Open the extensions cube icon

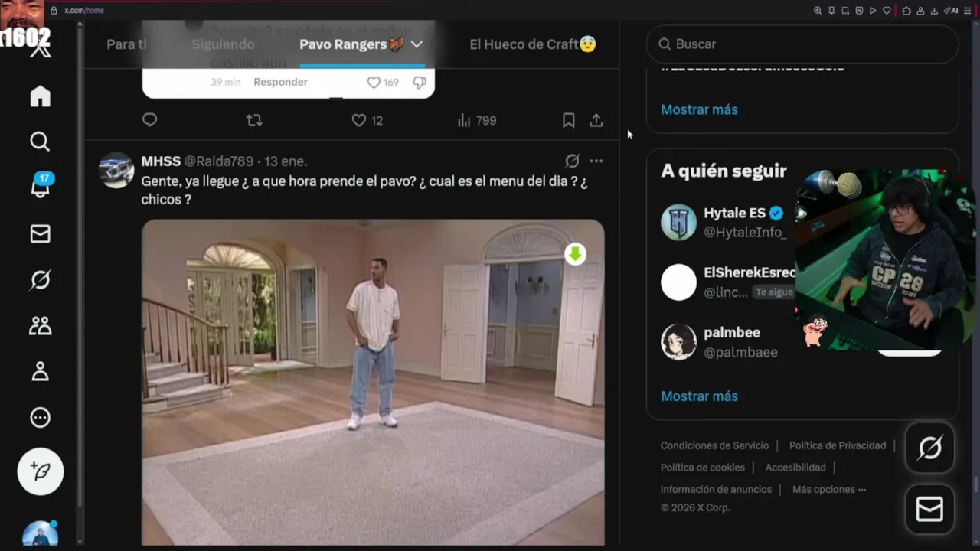point(906,11)
